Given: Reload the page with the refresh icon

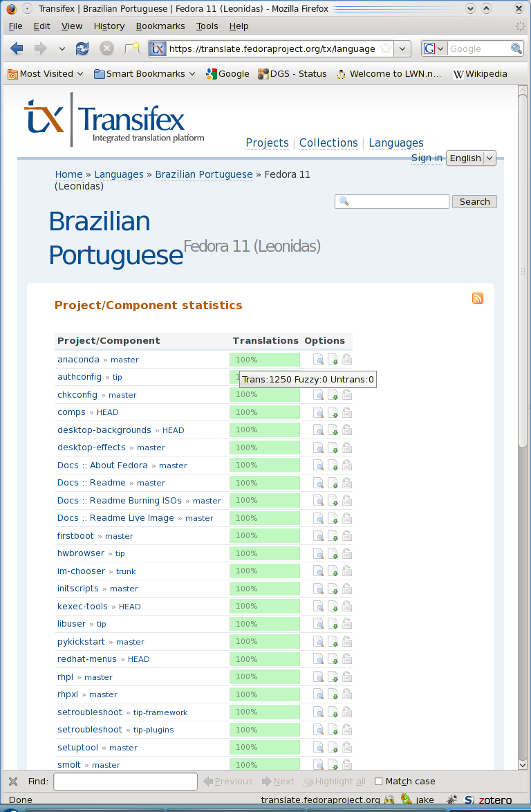Looking at the screenshot, I should (x=82, y=48).
